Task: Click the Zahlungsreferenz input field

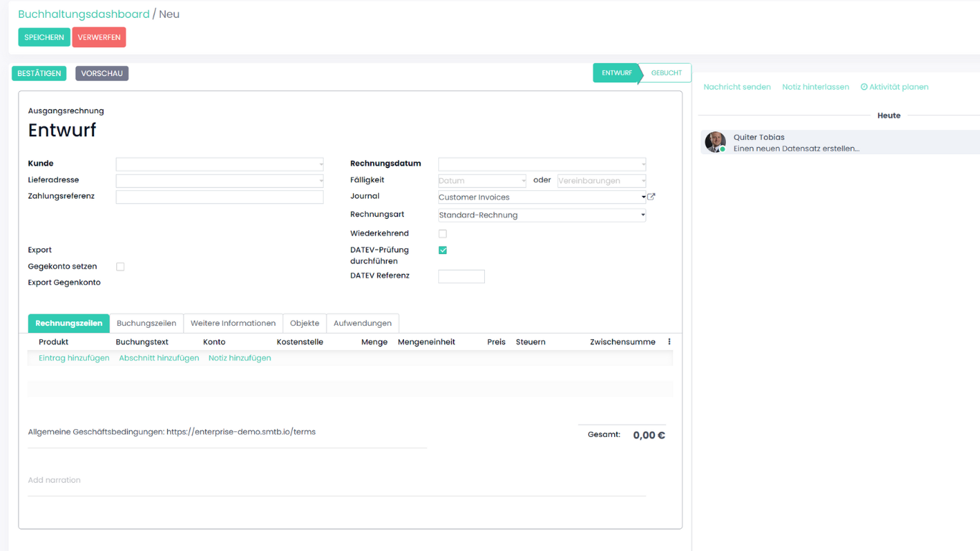Action: [220, 197]
